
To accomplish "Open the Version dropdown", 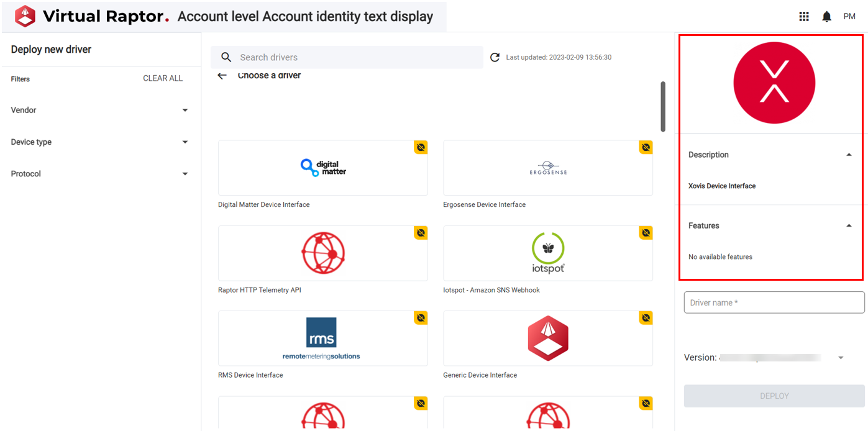I will (841, 357).
